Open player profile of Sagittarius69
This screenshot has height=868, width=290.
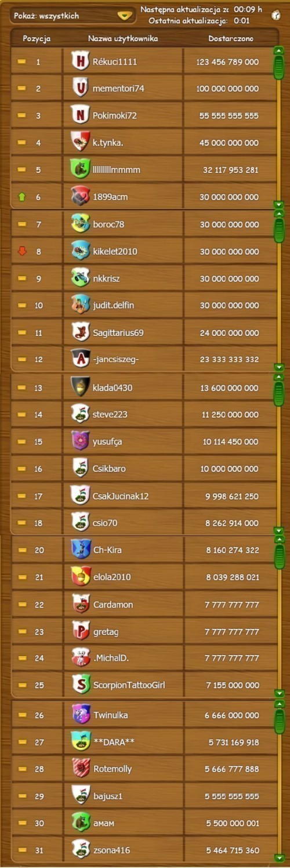coord(118,332)
